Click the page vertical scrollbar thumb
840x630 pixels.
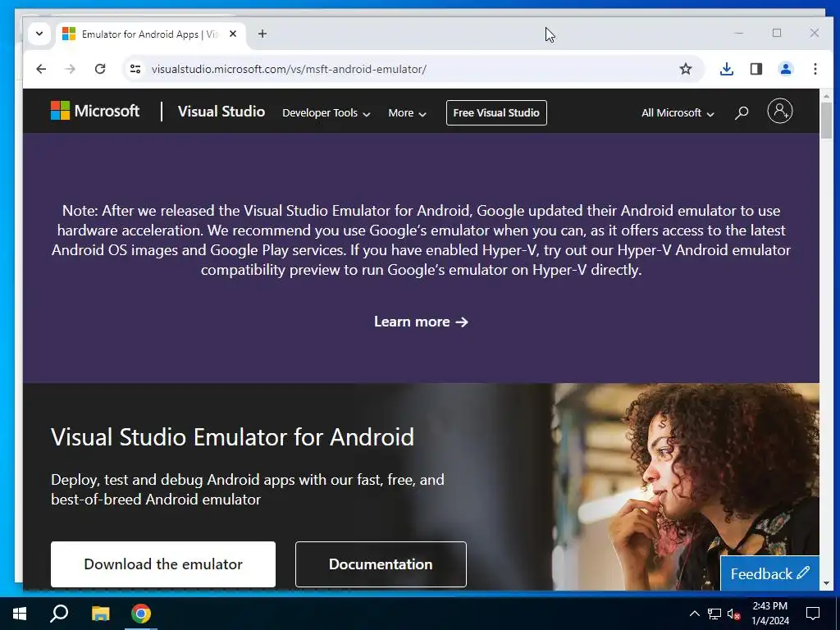825,119
